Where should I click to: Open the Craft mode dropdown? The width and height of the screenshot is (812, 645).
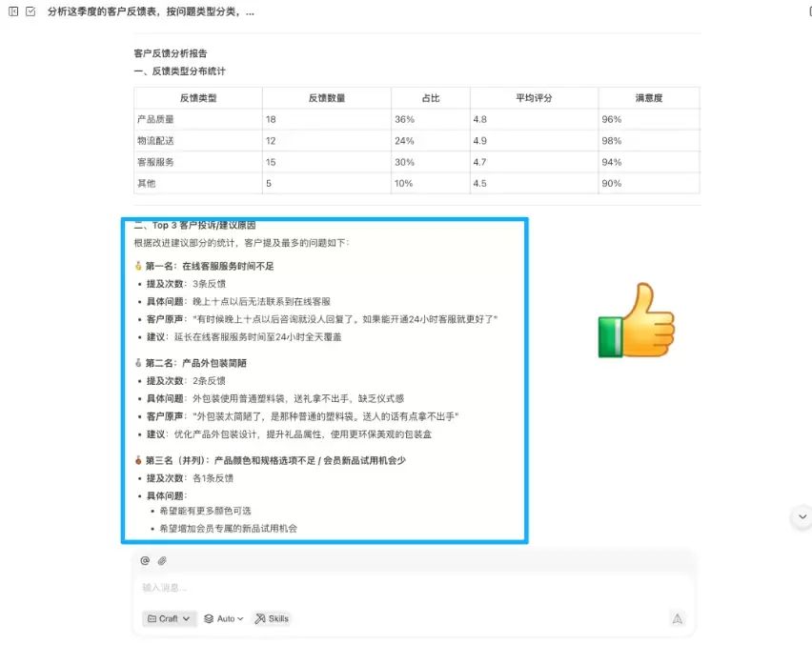point(170,618)
